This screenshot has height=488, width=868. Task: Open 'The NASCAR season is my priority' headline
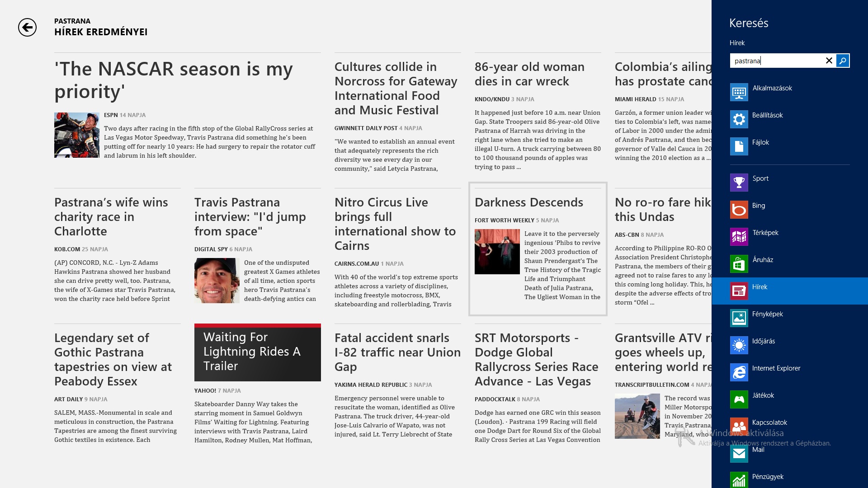pos(174,80)
